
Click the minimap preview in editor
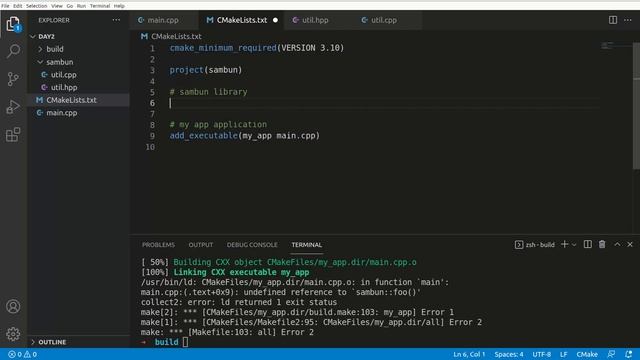pos(607,45)
